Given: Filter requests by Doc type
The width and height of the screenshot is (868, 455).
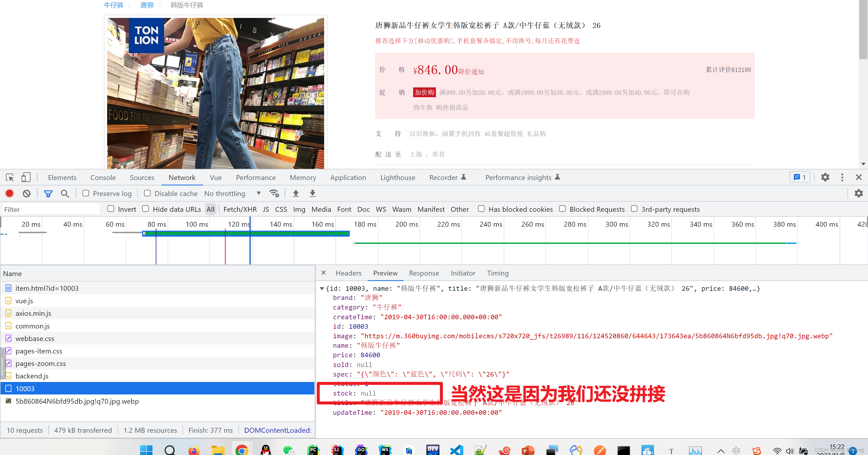Looking at the screenshot, I should point(363,209).
